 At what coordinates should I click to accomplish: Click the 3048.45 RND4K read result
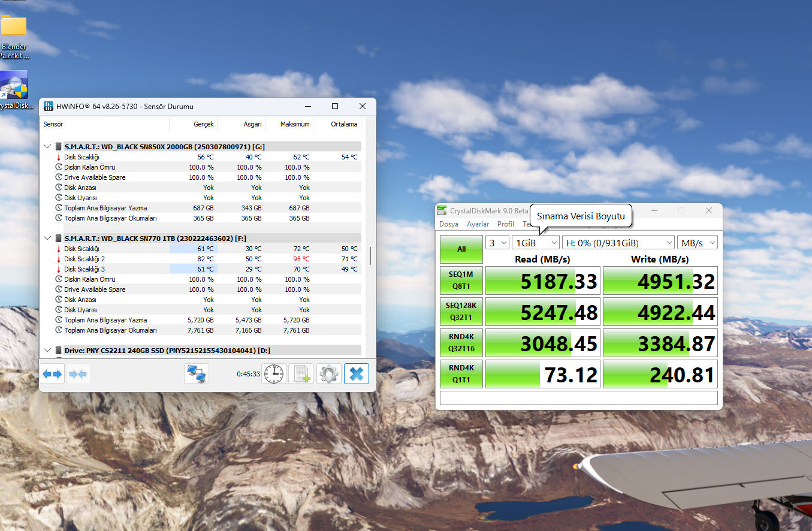coord(542,343)
